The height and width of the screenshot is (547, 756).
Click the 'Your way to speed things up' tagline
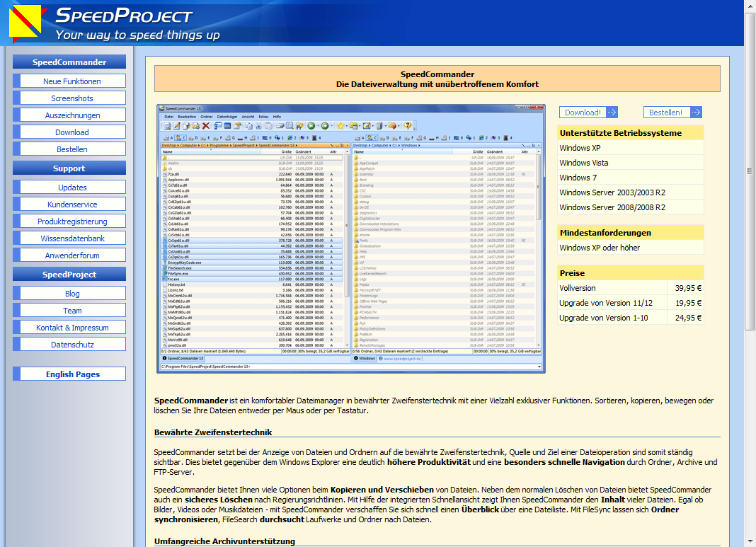point(138,35)
